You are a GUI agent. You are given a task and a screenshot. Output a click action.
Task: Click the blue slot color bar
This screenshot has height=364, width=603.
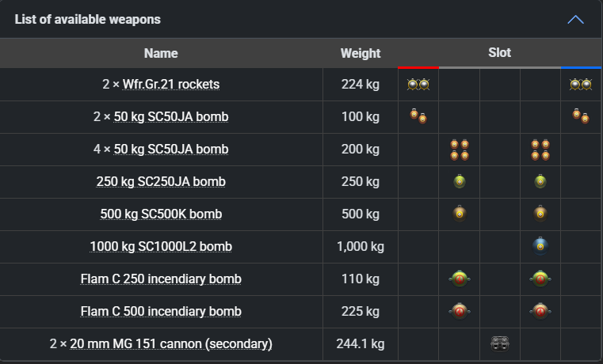pos(581,68)
